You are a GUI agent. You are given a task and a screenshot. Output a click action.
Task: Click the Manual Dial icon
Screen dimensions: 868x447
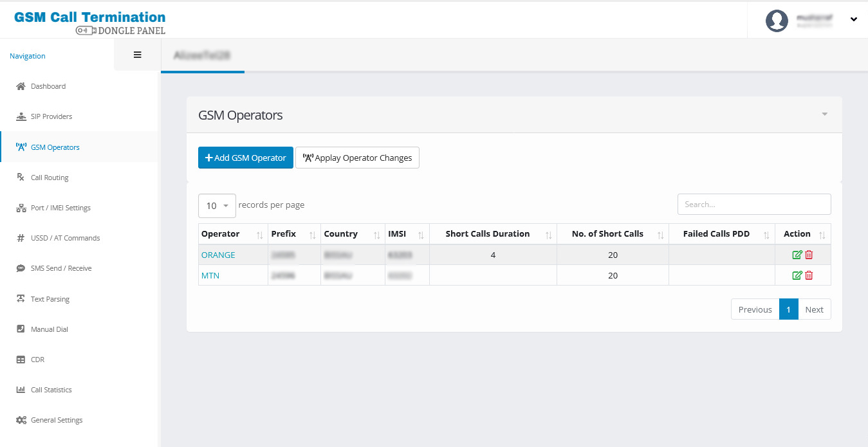(21, 329)
